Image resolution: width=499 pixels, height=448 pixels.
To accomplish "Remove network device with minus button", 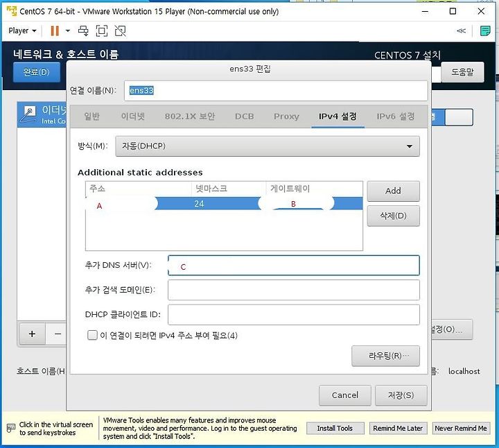I will click(x=58, y=334).
